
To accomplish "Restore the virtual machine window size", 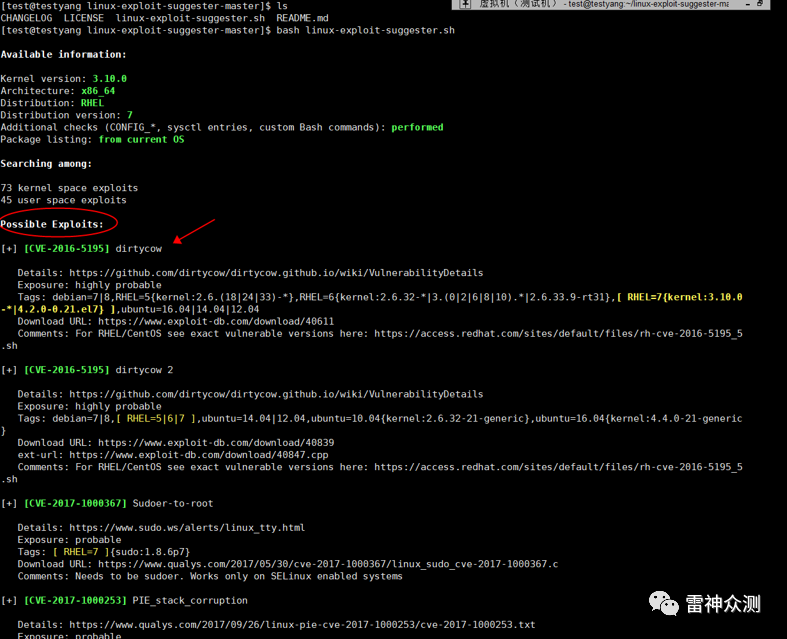I will pyautogui.click(x=760, y=3).
